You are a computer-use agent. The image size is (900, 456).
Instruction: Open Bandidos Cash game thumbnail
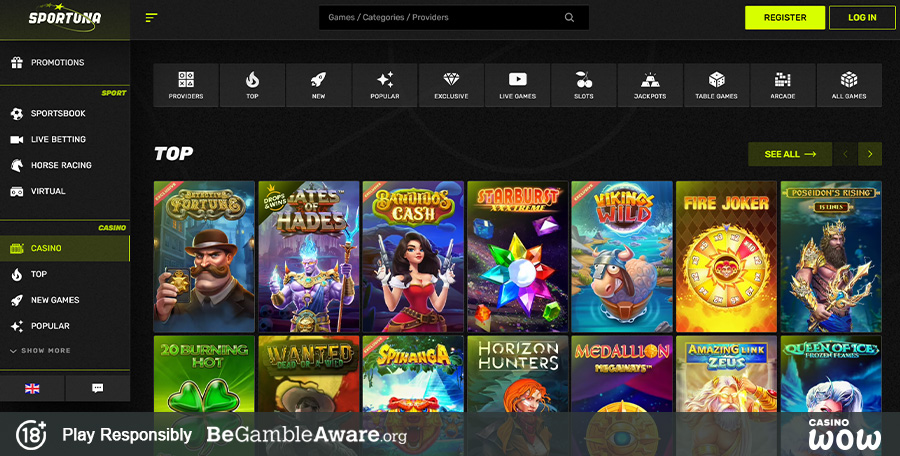pyautogui.click(x=413, y=257)
